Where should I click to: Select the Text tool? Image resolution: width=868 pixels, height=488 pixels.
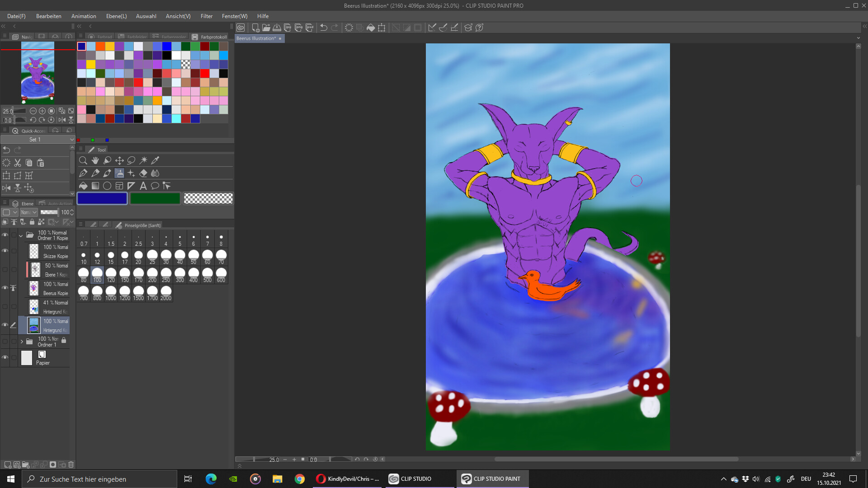[143, 186]
